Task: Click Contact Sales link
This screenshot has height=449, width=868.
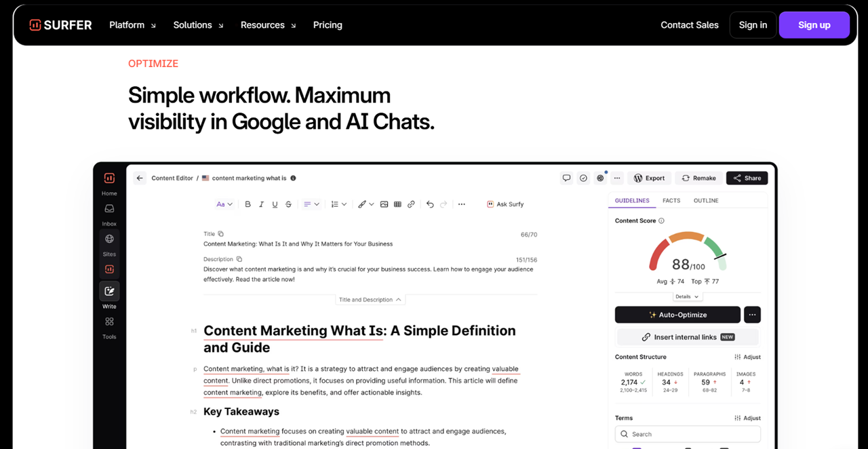Action: (x=690, y=25)
